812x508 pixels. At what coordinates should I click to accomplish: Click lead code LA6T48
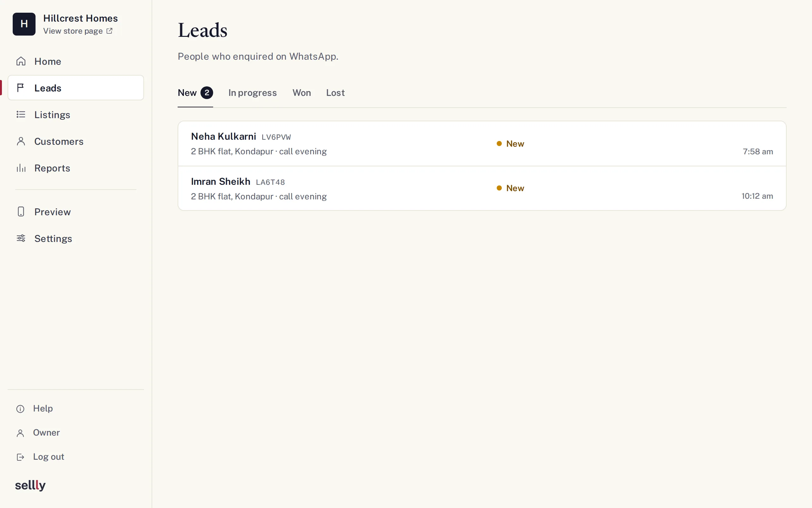point(271,182)
